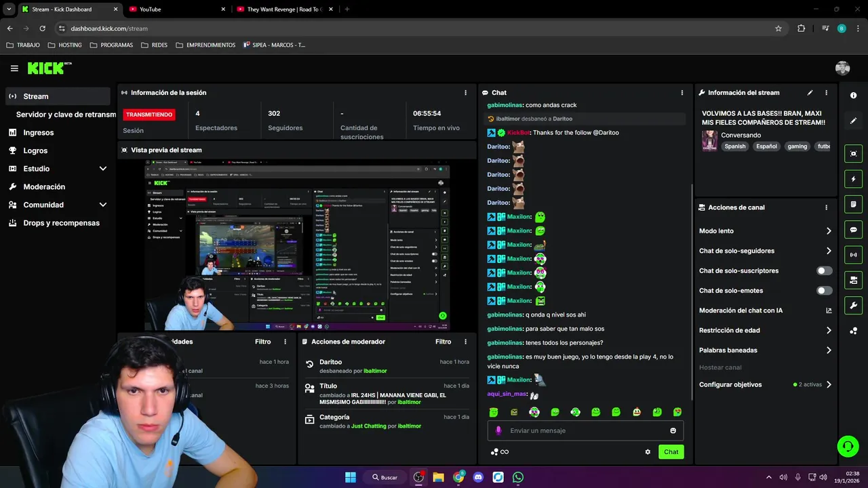The height and width of the screenshot is (488, 868).
Task: Click the first green emote in quick emote row
Action: (494, 412)
